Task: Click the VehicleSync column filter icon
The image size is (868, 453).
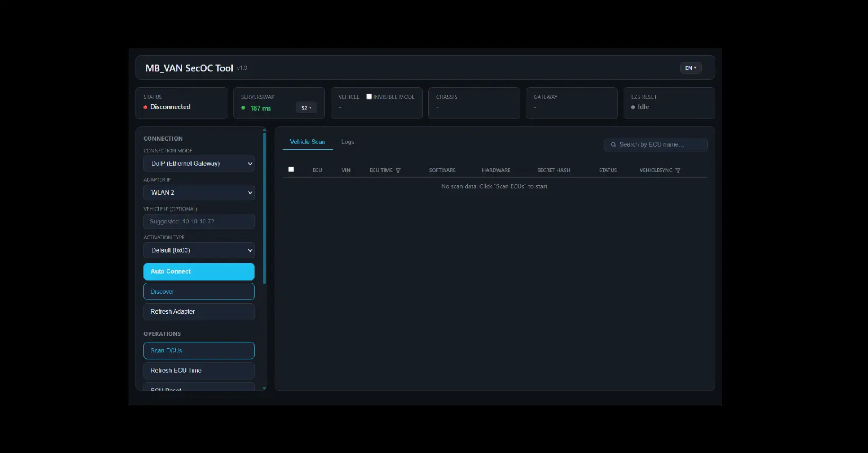Action: click(x=678, y=170)
